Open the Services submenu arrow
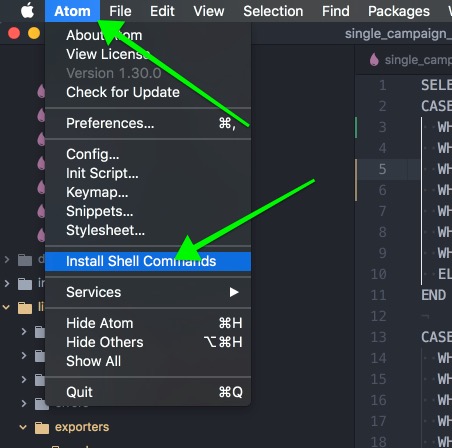 point(234,292)
